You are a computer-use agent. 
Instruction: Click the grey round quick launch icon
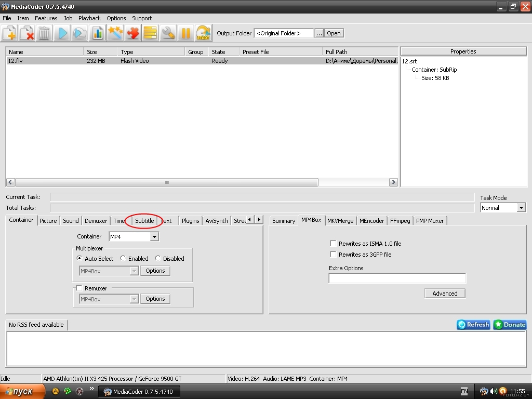click(79, 391)
